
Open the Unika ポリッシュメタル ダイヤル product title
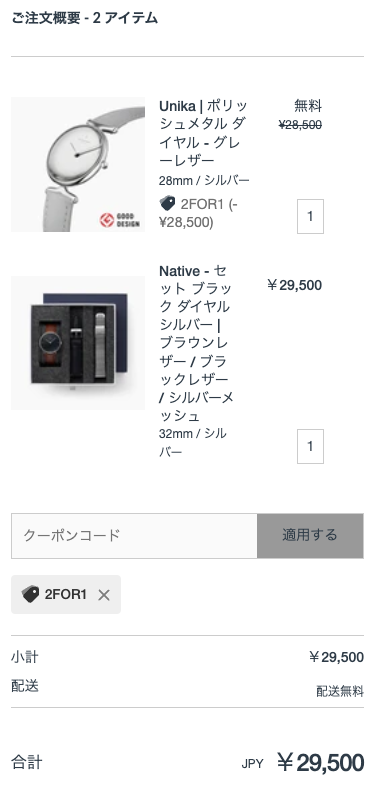point(203,133)
